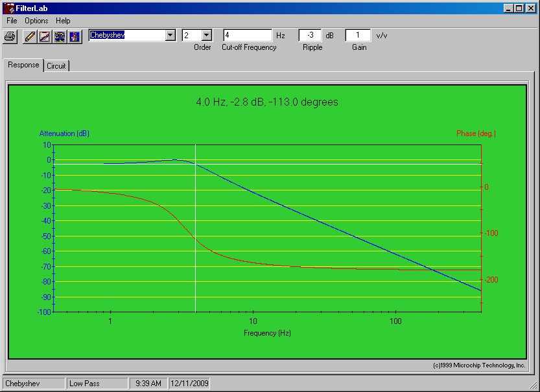Click the '-200' phase axis tick label
Screen dimensions: 540x392
click(491, 279)
